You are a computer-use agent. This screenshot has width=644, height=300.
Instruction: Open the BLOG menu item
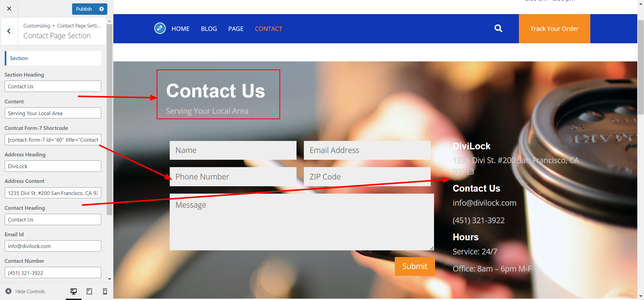coord(209,29)
